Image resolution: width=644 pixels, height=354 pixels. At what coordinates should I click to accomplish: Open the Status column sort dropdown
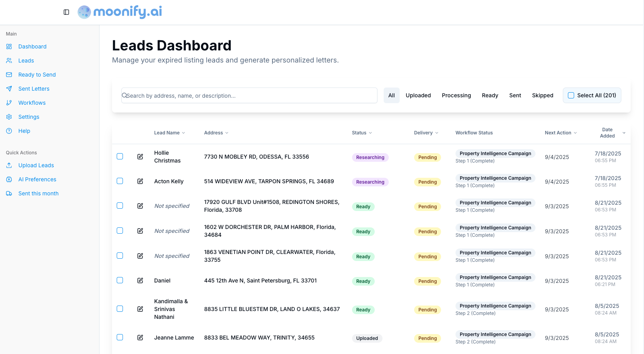click(x=370, y=133)
